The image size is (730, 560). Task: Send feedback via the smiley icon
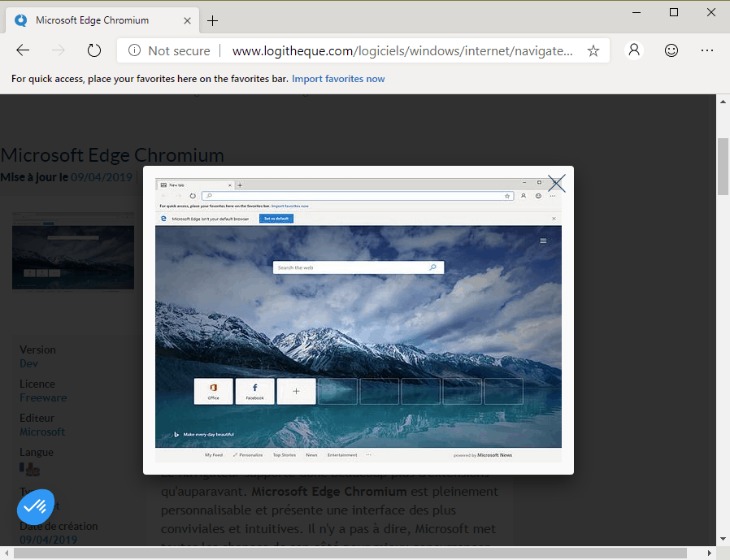[x=671, y=50]
